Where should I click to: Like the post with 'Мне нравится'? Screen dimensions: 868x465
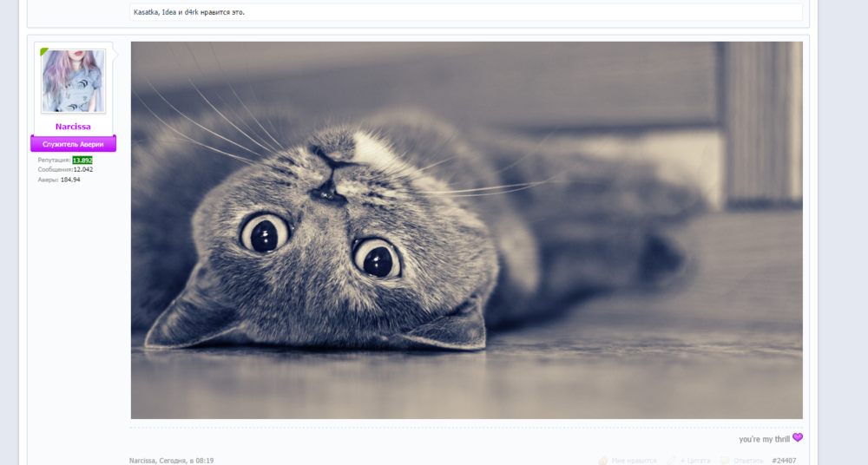pyautogui.click(x=634, y=461)
